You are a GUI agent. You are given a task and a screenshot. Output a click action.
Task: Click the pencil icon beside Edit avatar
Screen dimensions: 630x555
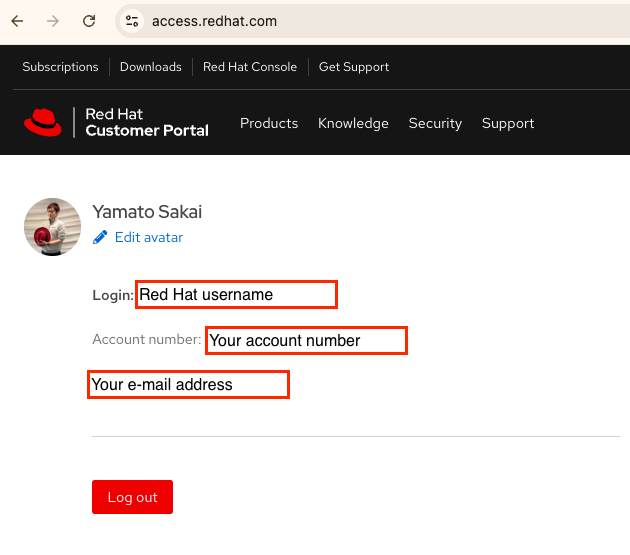click(100, 237)
